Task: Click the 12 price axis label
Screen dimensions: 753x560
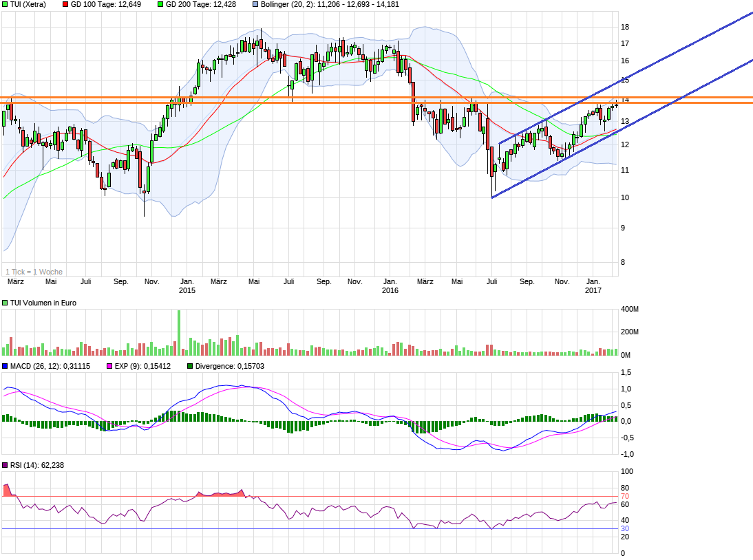Action: [x=625, y=144]
